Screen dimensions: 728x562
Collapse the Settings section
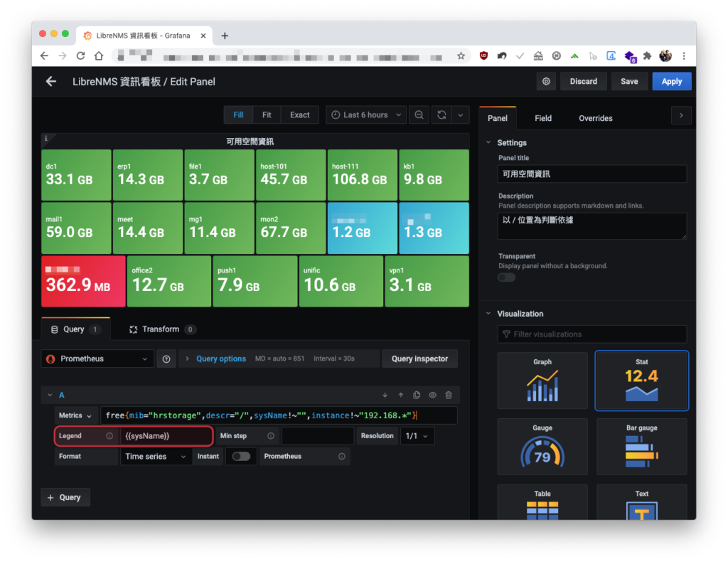(488, 142)
